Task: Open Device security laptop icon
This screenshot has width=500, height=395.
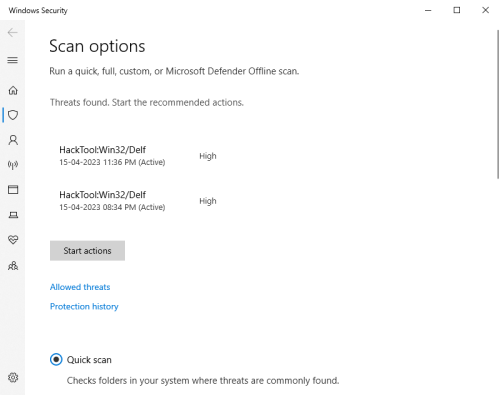Action: point(13,215)
